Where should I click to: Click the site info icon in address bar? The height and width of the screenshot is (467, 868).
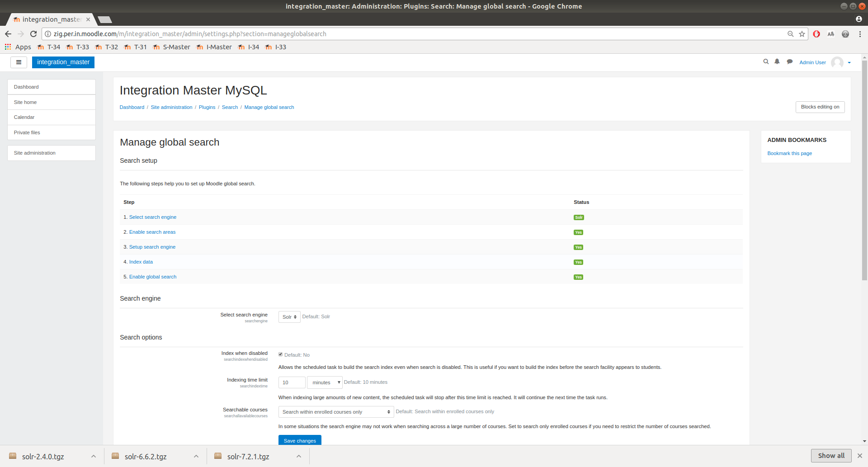48,34
